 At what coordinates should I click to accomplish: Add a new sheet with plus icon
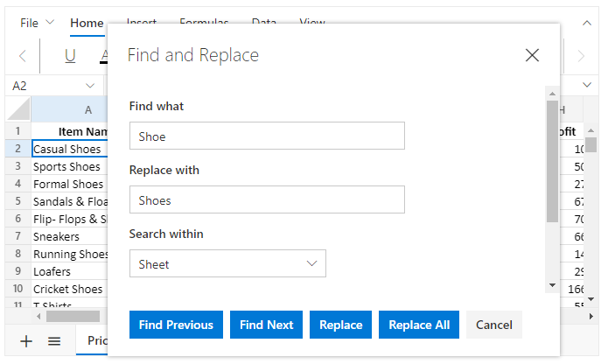(x=26, y=341)
